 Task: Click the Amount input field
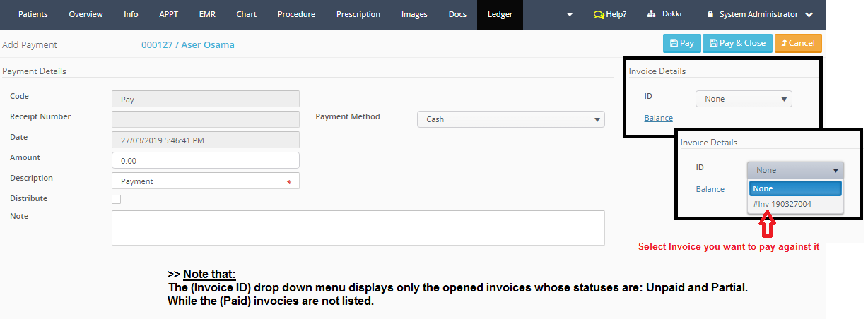click(x=205, y=161)
